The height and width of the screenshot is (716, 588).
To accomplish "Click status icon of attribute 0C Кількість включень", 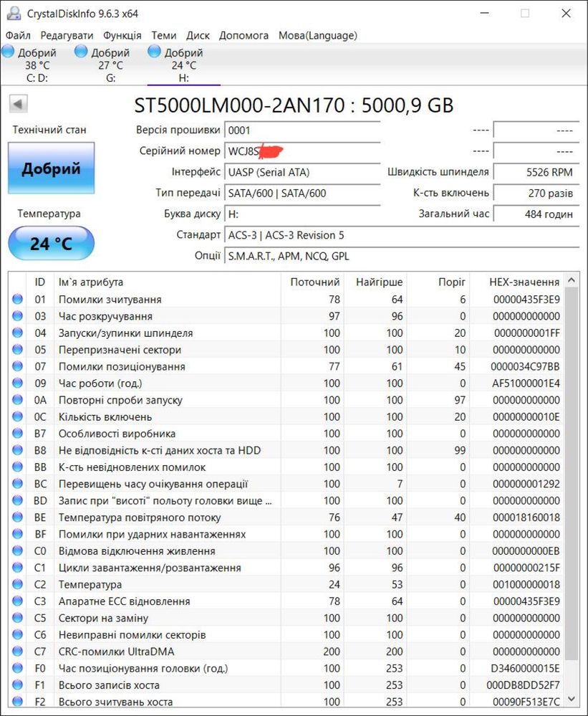I will click(x=17, y=416).
